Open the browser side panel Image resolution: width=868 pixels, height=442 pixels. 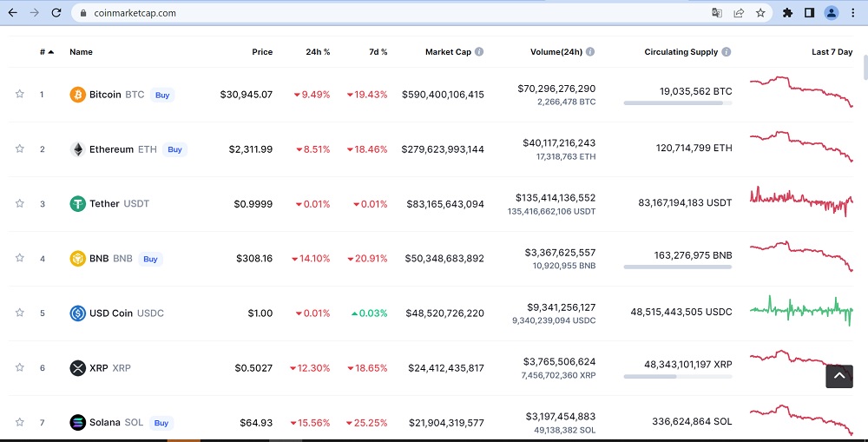tap(809, 13)
